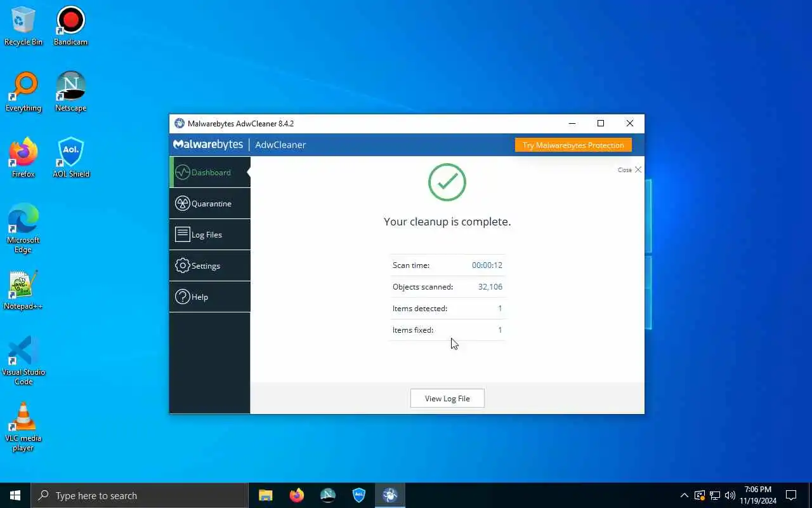This screenshot has height=508, width=812.
Task: Select VLC media player desktop shortcut
Action: pyautogui.click(x=23, y=427)
